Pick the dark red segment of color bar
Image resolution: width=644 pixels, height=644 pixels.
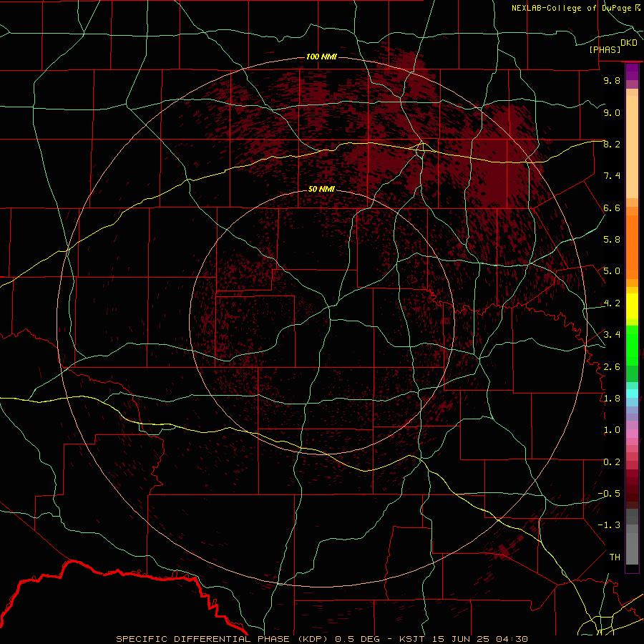point(632,485)
